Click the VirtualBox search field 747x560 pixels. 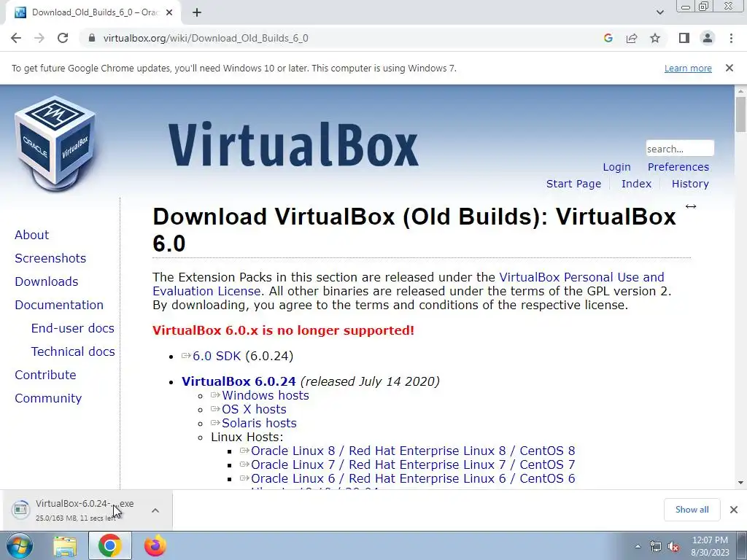click(680, 149)
